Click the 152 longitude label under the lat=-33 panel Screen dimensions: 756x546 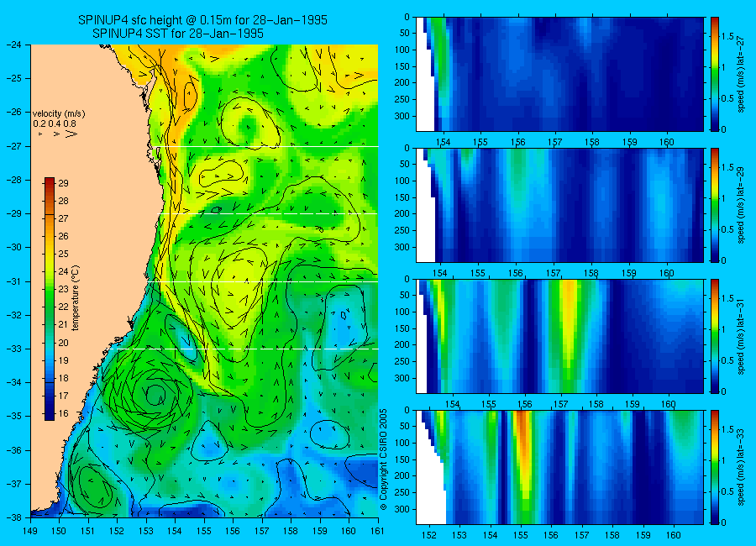click(x=428, y=535)
